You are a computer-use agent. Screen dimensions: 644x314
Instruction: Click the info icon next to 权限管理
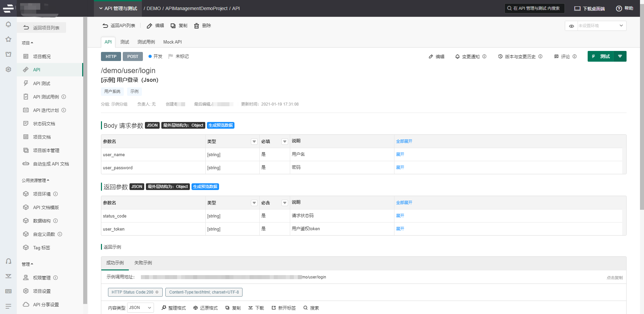click(x=56, y=278)
